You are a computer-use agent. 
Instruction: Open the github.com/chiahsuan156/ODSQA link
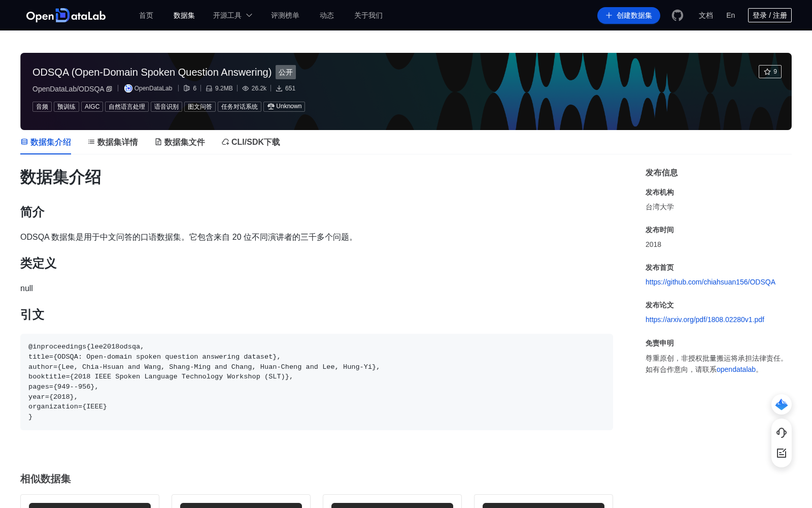710,282
